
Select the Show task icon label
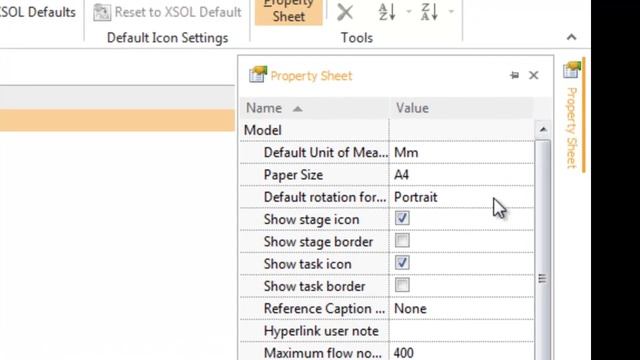click(x=307, y=264)
